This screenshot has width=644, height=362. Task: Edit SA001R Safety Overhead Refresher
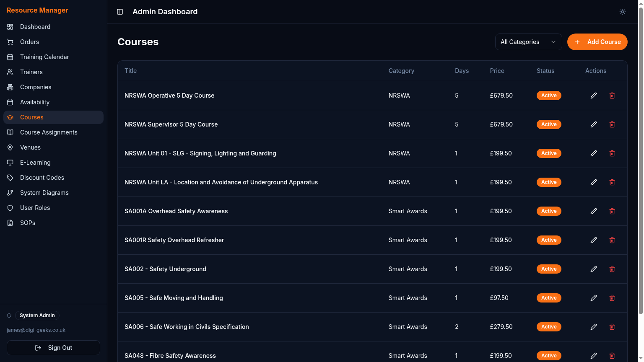[x=594, y=240]
